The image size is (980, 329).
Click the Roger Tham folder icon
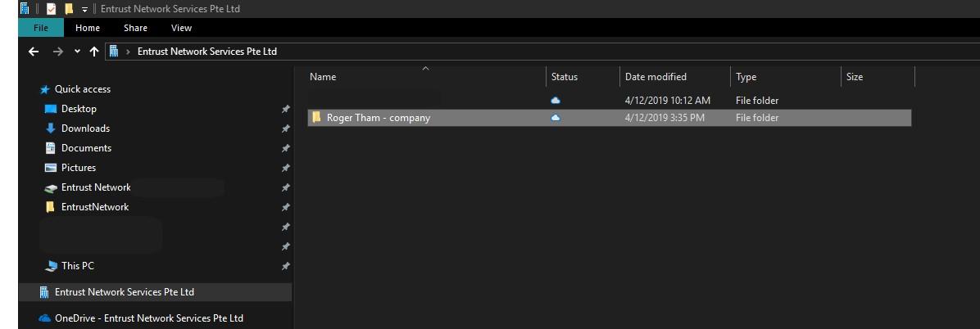tap(316, 117)
